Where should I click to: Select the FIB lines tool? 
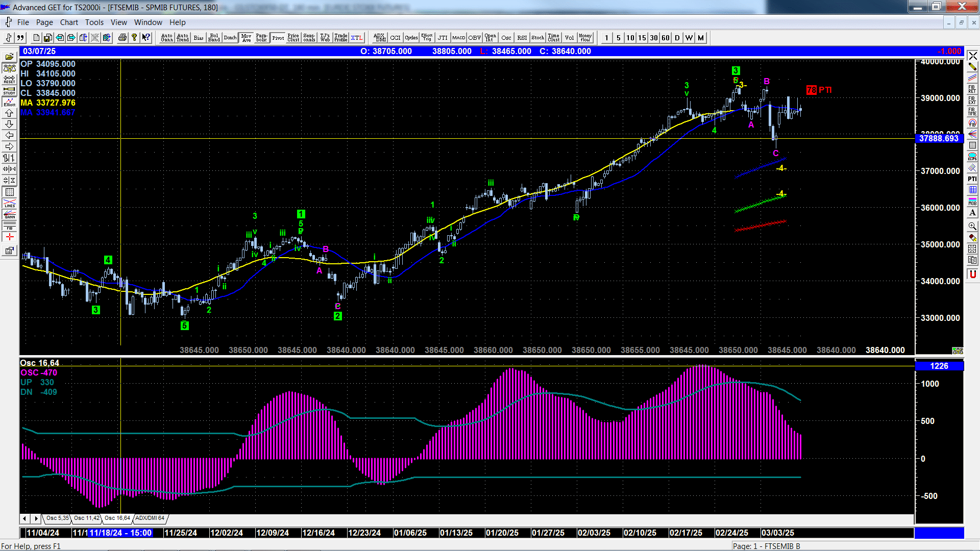pos(9,226)
